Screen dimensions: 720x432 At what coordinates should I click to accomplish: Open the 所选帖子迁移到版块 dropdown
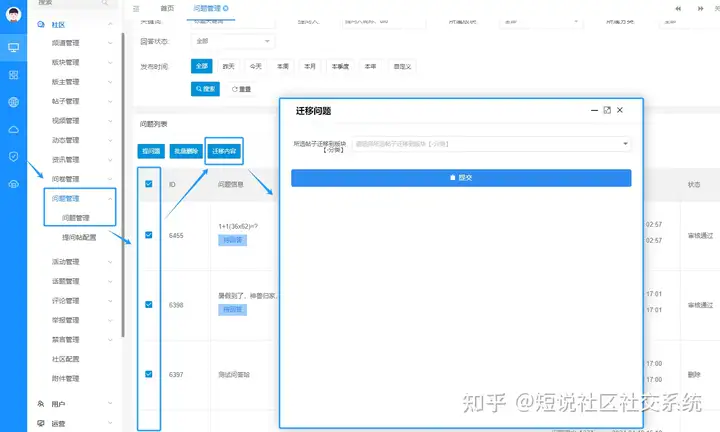coord(491,144)
